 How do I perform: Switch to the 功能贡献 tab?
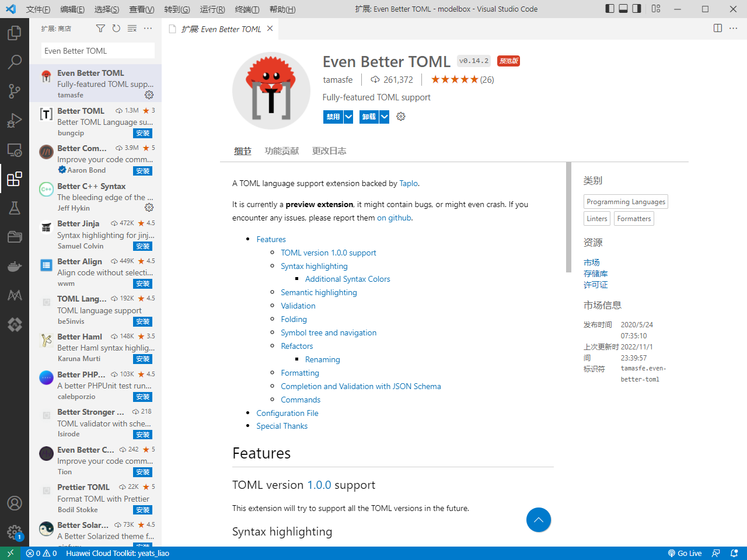(x=282, y=151)
